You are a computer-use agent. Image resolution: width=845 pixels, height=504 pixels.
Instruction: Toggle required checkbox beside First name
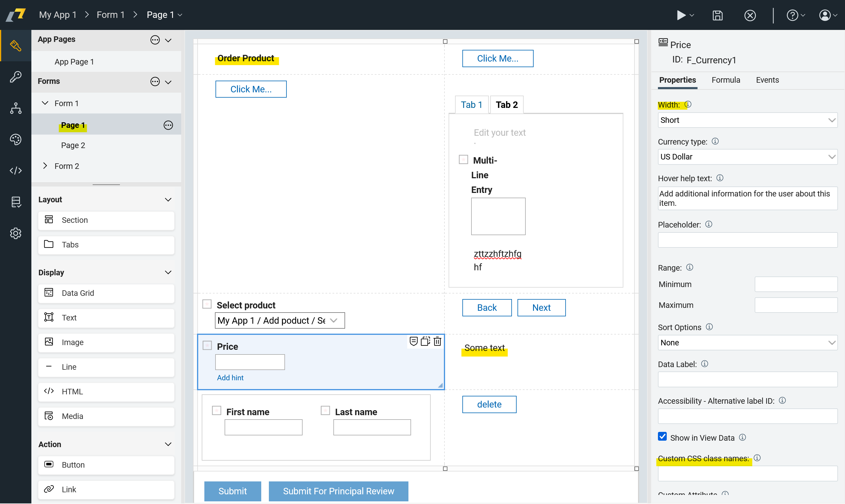(217, 410)
